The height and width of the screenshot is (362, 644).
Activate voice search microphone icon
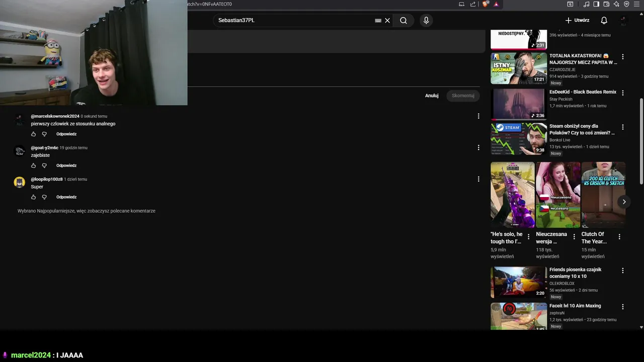click(x=426, y=21)
